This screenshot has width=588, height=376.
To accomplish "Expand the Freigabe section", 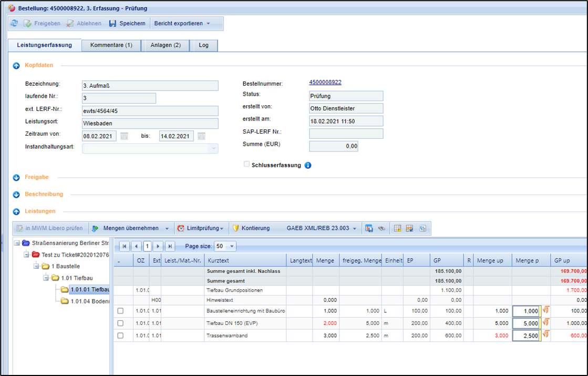I will 16,178.
